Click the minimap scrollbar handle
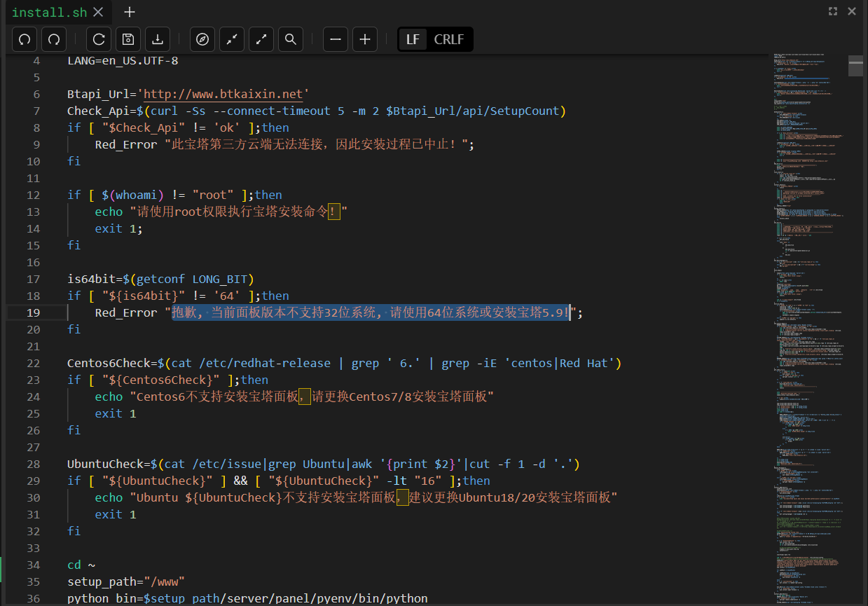This screenshot has width=868, height=606. coord(855,65)
